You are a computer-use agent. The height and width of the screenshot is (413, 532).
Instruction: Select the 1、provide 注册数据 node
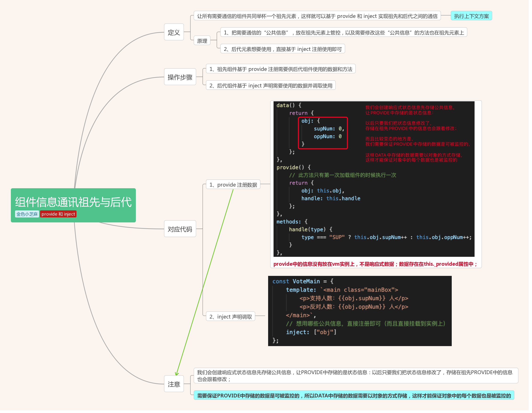233,185
